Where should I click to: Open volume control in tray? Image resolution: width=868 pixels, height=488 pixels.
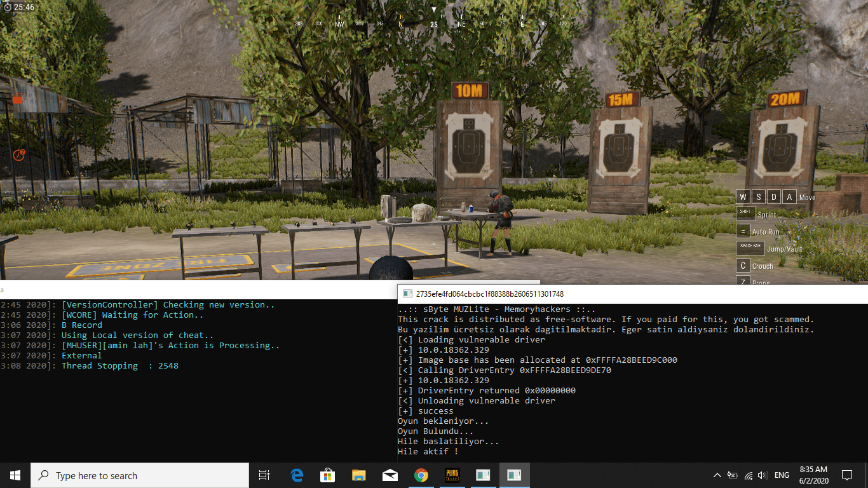tap(763, 475)
